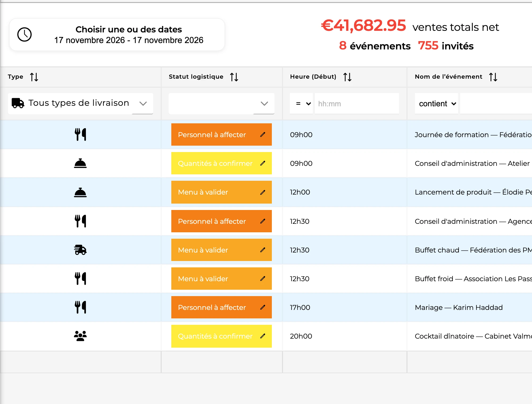
Task: Click the hh:mm time filter field
Action: tap(357, 103)
